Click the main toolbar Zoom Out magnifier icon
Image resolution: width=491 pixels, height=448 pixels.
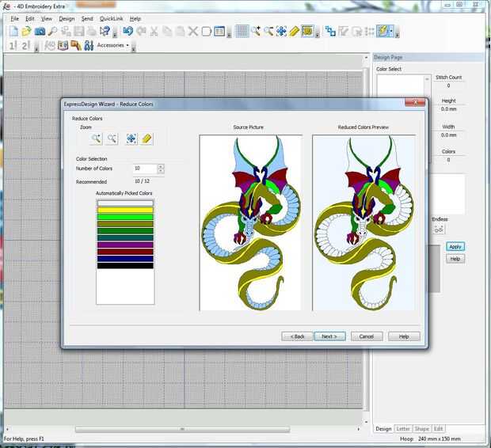pyautogui.click(x=268, y=31)
